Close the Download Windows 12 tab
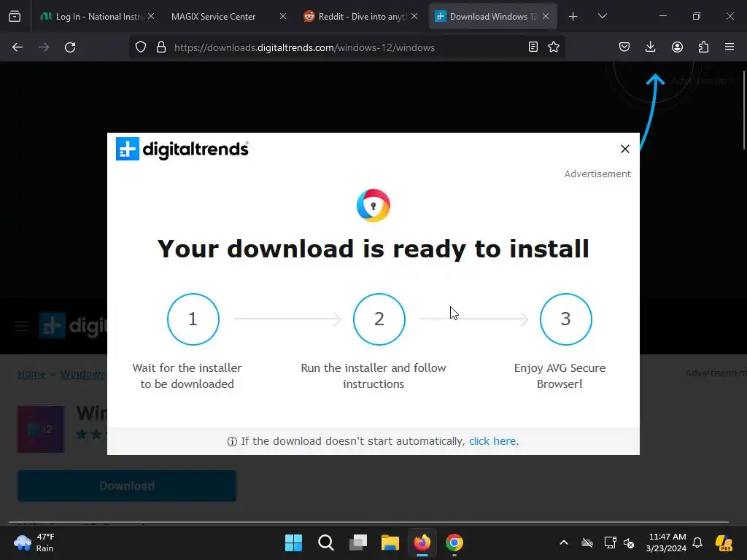Image resolution: width=747 pixels, height=560 pixels. (546, 16)
